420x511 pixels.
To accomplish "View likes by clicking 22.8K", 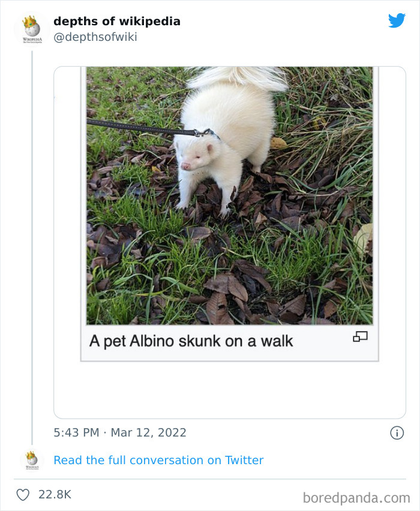I will point(55,494).
